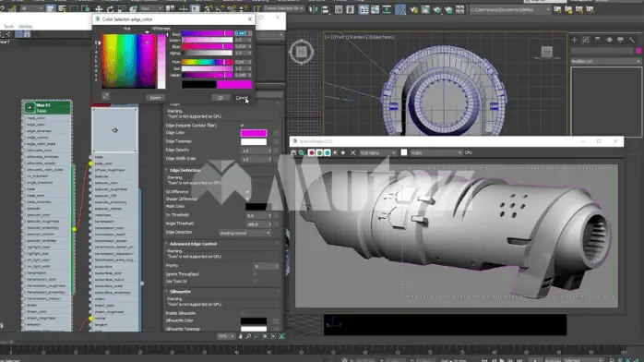Adjust the Red slider in Color Selector
Viewport: 644px width, 362px height.
click(x=208, y=33)
